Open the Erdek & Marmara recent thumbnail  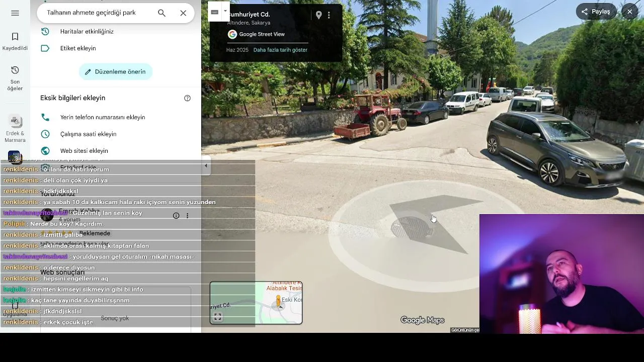click(15, 128)
